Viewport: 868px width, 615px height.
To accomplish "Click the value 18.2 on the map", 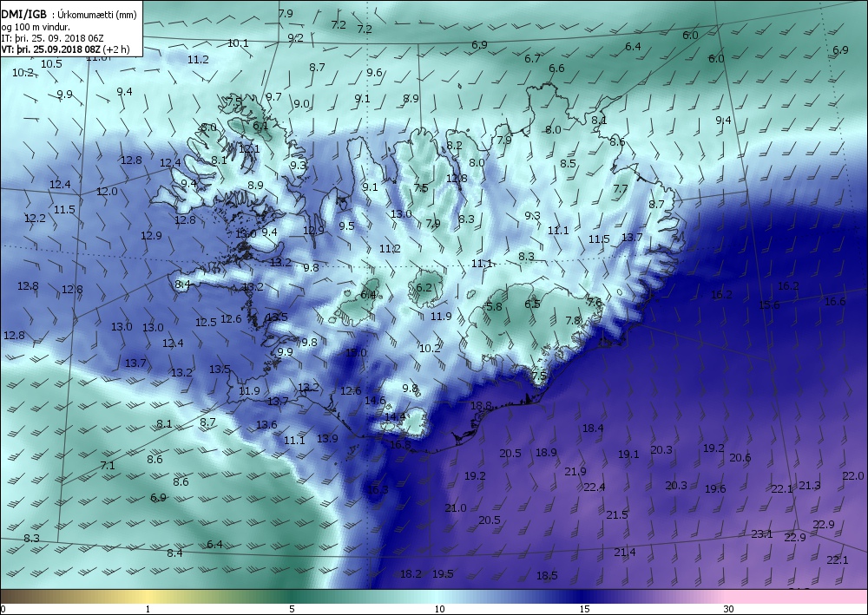I will [x=411, y=573].
